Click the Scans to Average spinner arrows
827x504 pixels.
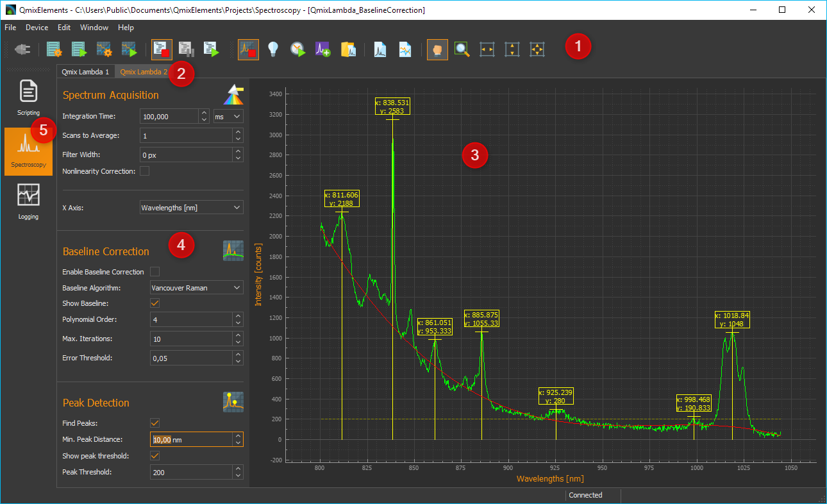[x=238, y=135]
